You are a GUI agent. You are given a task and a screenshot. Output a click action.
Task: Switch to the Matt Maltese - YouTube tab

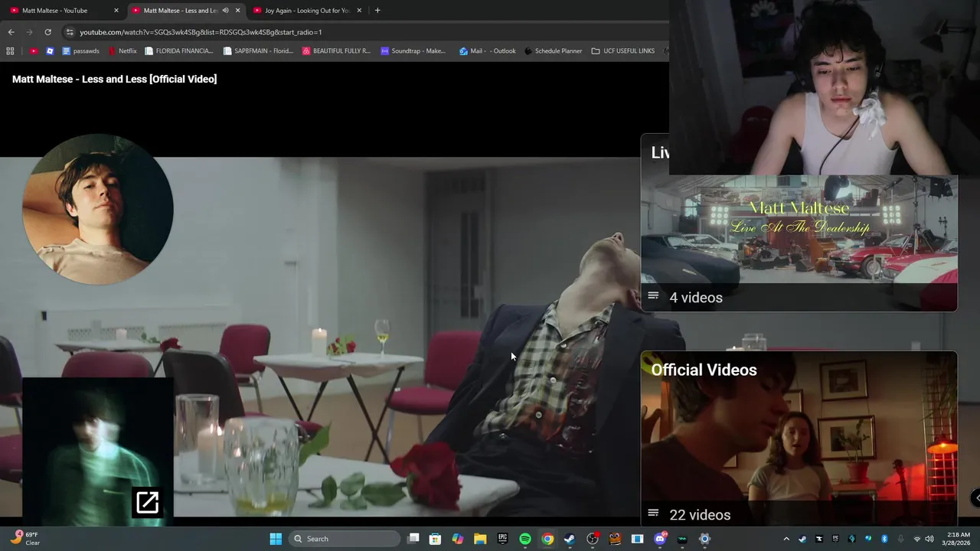click(x=54, y=11)
